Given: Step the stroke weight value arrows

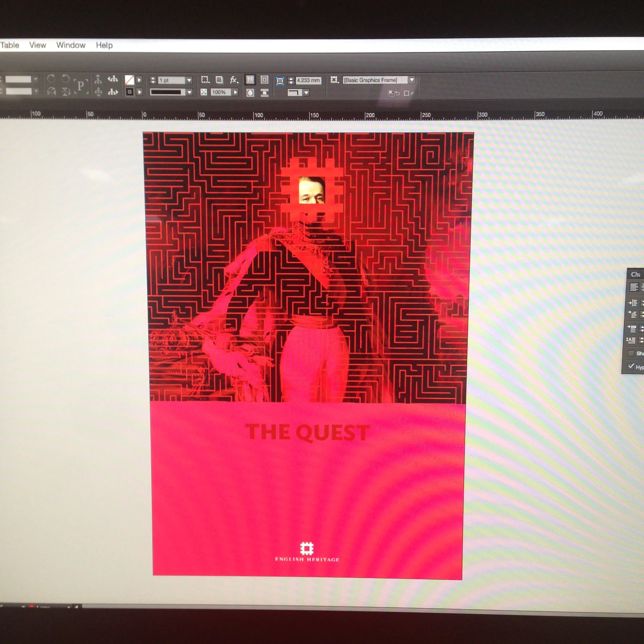Looking at the screenshot, I should [153, 80].
